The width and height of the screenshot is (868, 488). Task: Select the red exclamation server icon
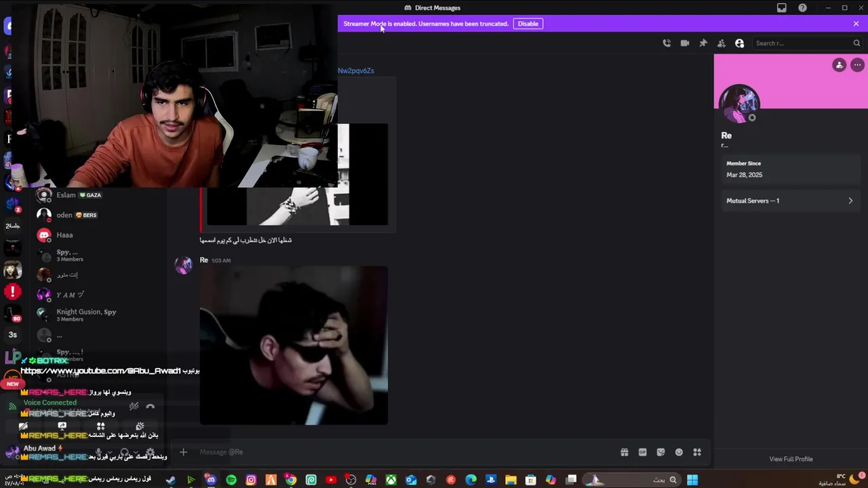pyautogui.click(x=12, y=292)
